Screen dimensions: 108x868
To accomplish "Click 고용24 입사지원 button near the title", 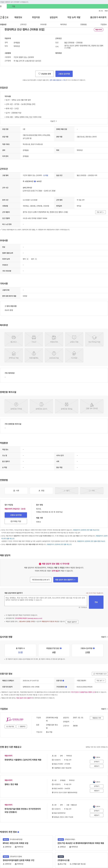I will (x=64, y=74).
